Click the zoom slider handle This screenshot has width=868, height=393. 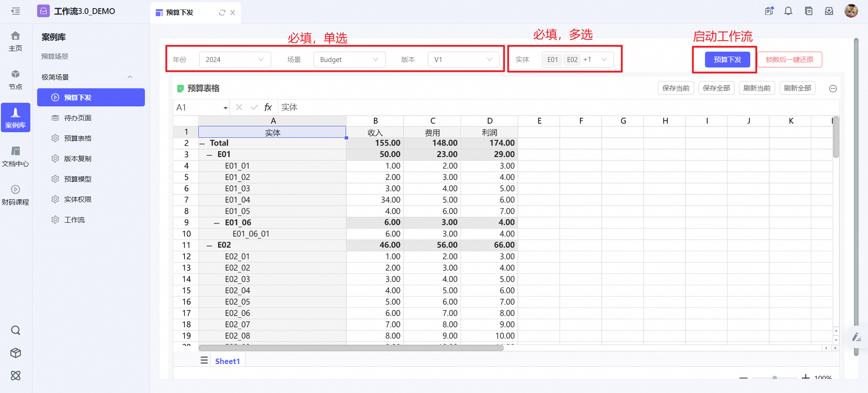[775, 377]
